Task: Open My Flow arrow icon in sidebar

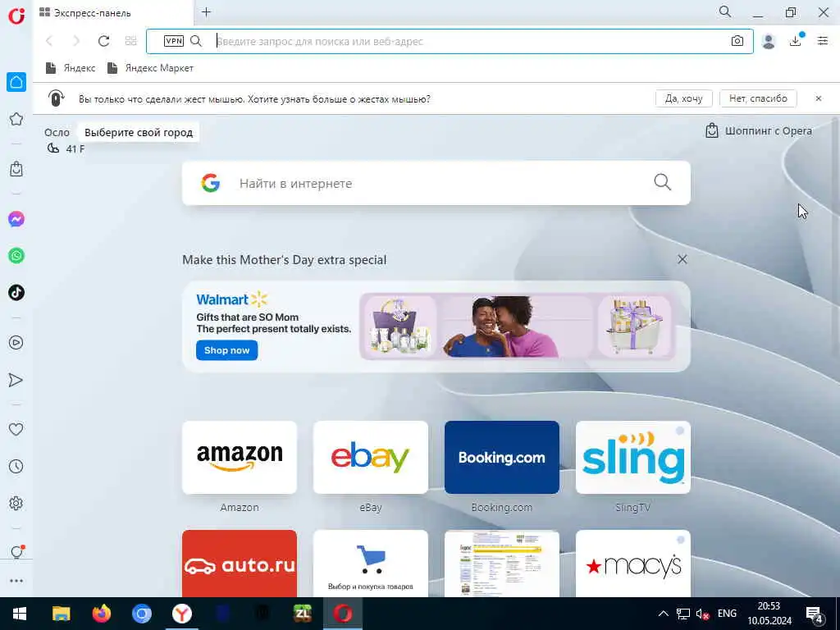Action: coord(16,380)
